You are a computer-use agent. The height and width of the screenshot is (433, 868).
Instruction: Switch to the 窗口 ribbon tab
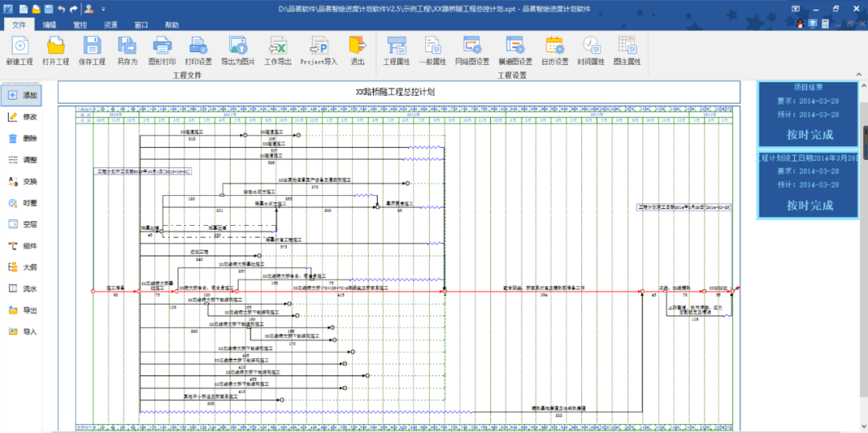(141, 25)
